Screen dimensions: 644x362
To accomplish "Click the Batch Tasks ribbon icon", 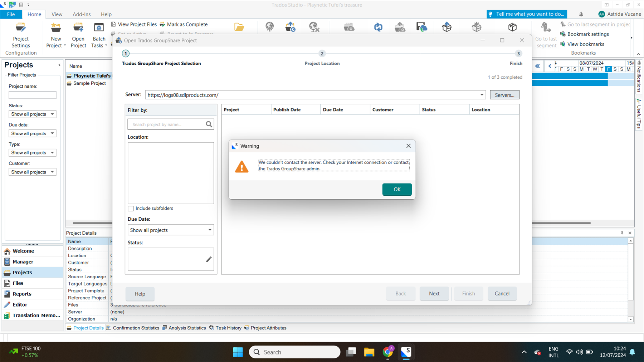I will 99,28.
